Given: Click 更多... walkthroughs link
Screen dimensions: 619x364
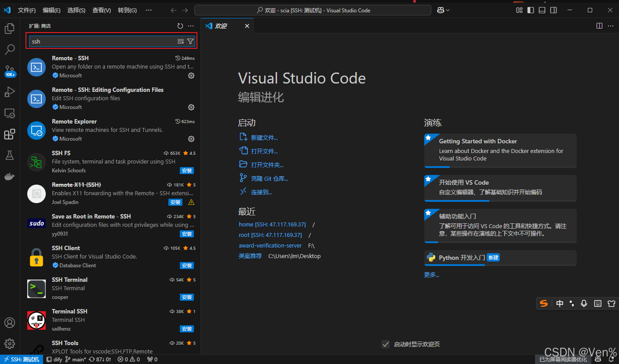Looking at the screenshot, I should coord(432,275).
